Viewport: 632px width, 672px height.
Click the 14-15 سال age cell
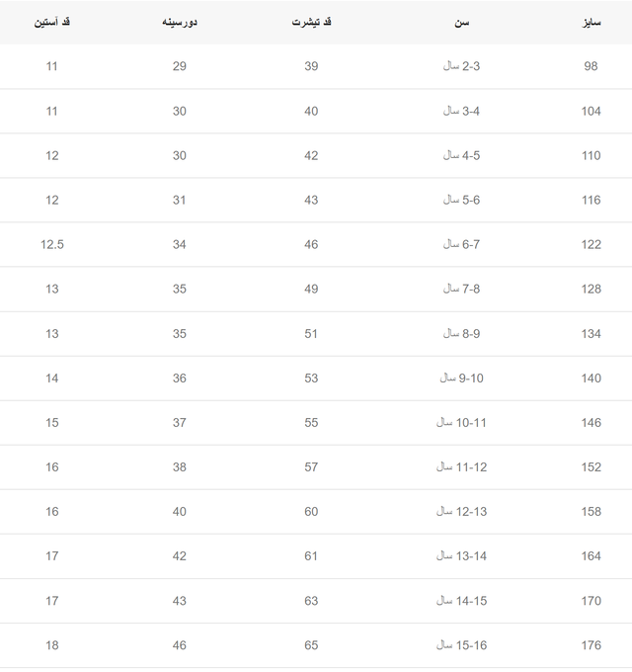(461, 601)
